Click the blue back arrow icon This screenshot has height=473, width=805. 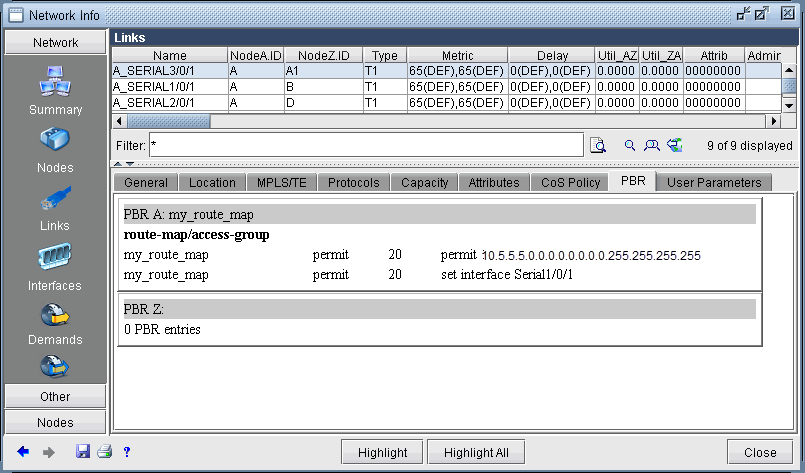tap(23, 452)
